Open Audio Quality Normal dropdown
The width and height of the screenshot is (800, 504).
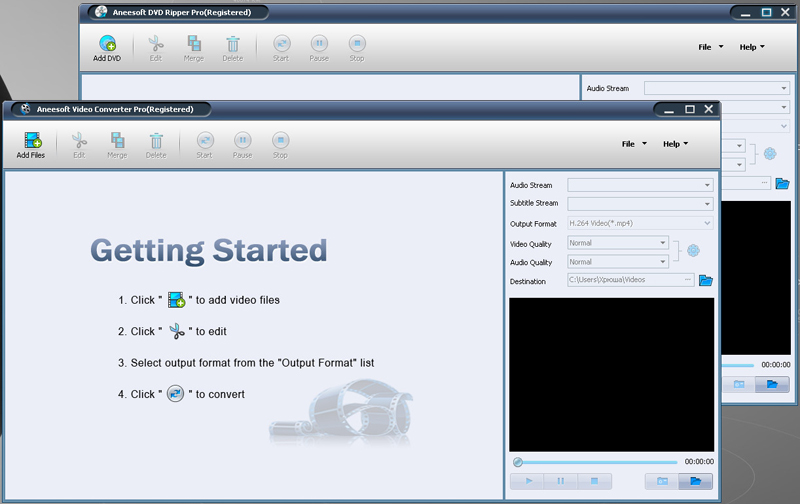click(618, 262)
